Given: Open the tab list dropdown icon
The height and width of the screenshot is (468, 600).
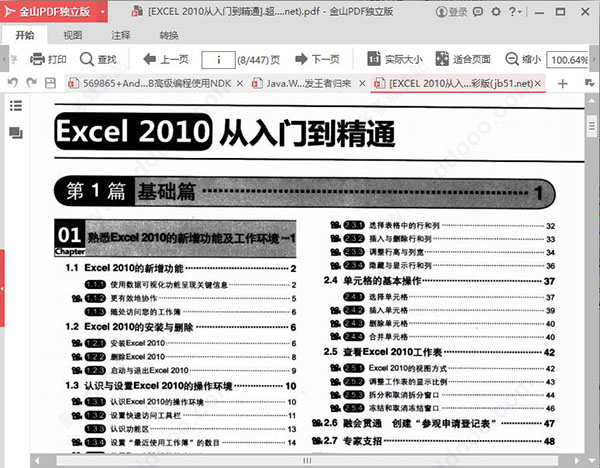Looking at the screenshot, I should pos(590,83).
